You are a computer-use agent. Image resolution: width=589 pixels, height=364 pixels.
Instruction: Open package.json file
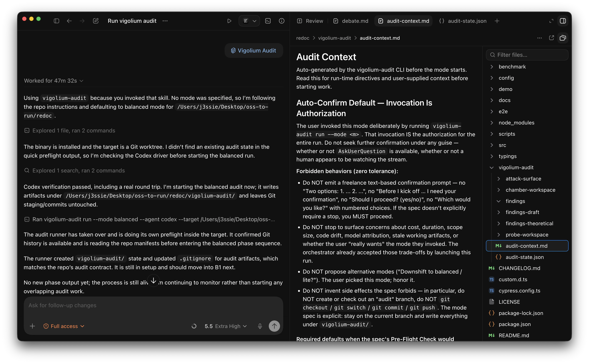[x=527, y=324]
